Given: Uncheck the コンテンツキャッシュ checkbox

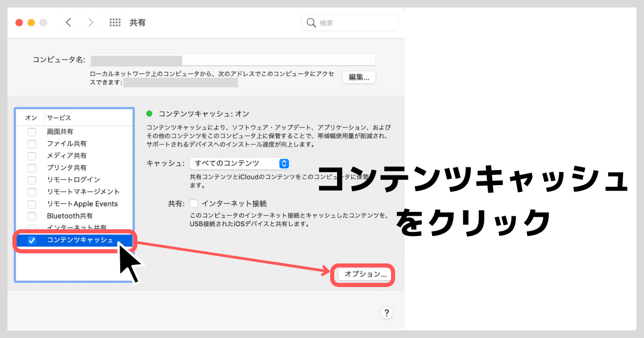Looking at the screenshot, I should [x=32, y=240].
